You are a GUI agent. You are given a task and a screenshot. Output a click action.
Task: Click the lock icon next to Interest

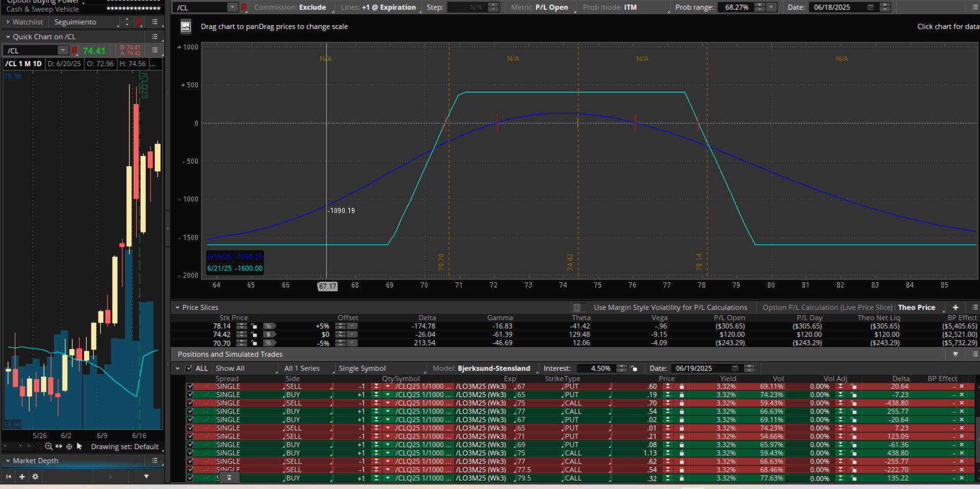(634, 368)
